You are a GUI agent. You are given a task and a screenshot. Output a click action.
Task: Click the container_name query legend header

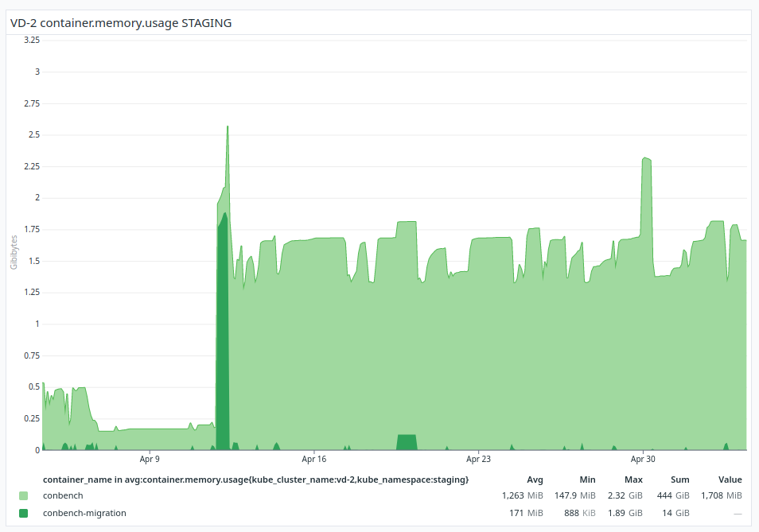coord(255,480)
